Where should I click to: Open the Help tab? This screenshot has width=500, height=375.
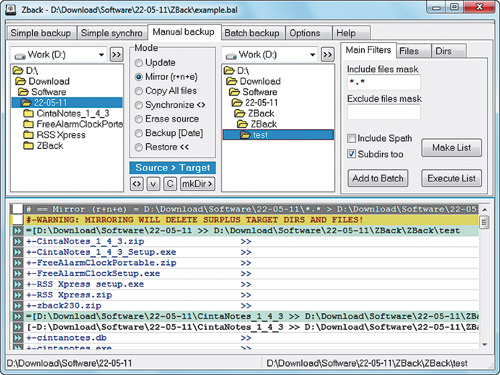coord(351,33)
